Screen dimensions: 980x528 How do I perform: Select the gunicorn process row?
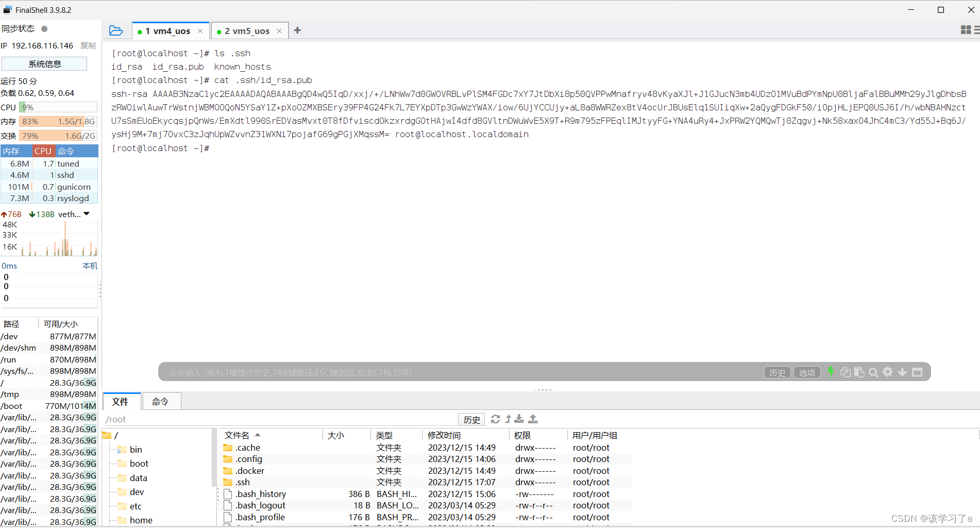pos(49,187)
